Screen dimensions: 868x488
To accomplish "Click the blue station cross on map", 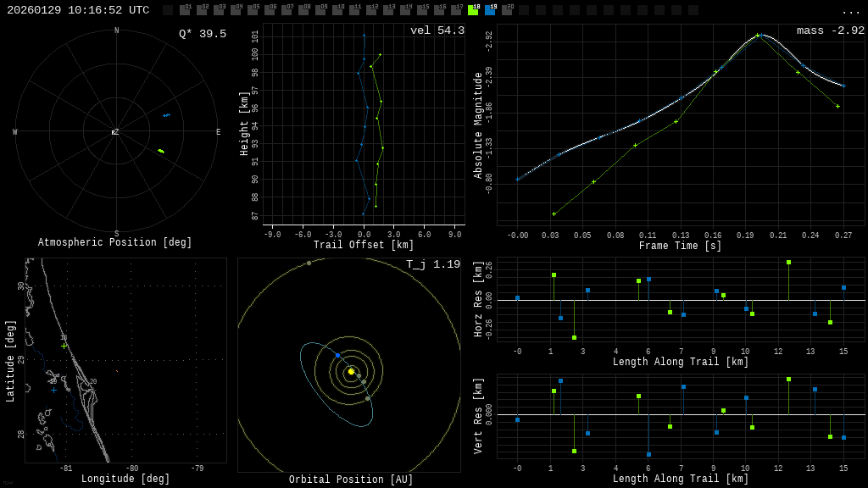I will click(53, 390).
